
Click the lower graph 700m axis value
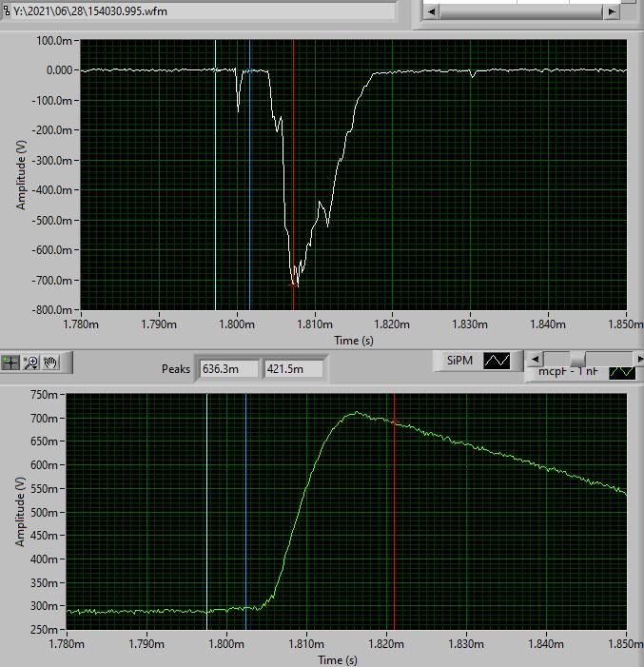pos(45,418)
